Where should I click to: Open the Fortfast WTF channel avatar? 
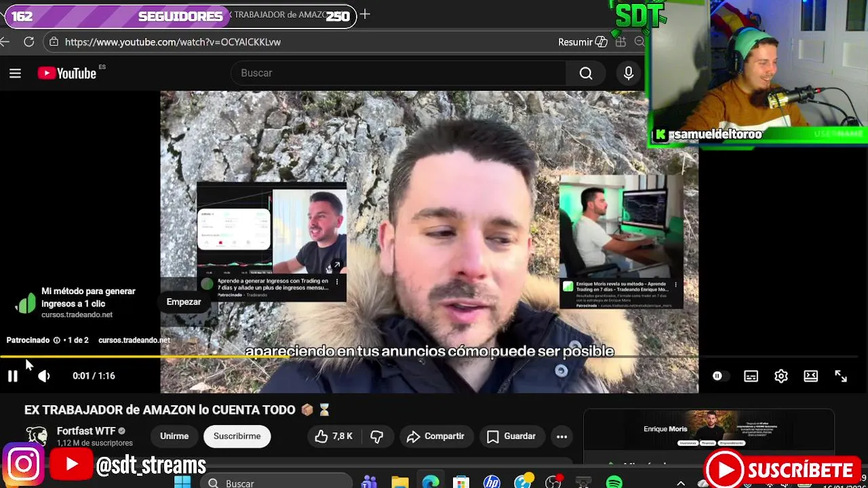pos(37,436)
